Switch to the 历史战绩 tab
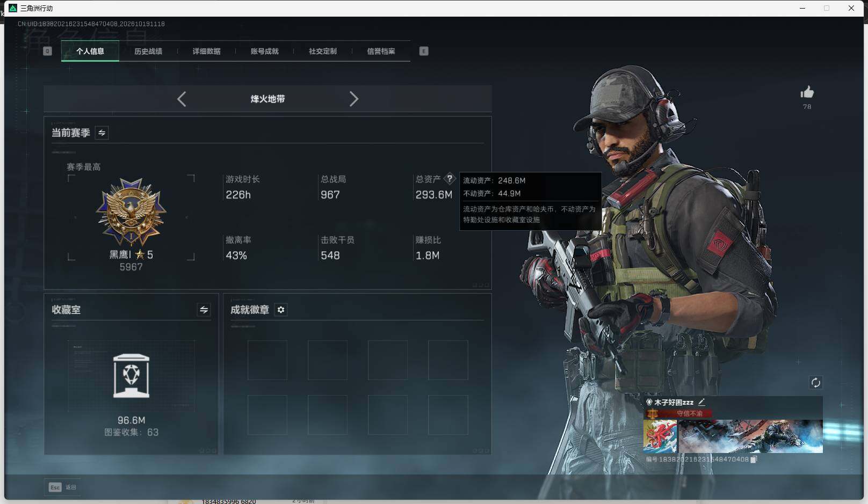The height and width of the screenshot is (504, 868). (148, 52)
